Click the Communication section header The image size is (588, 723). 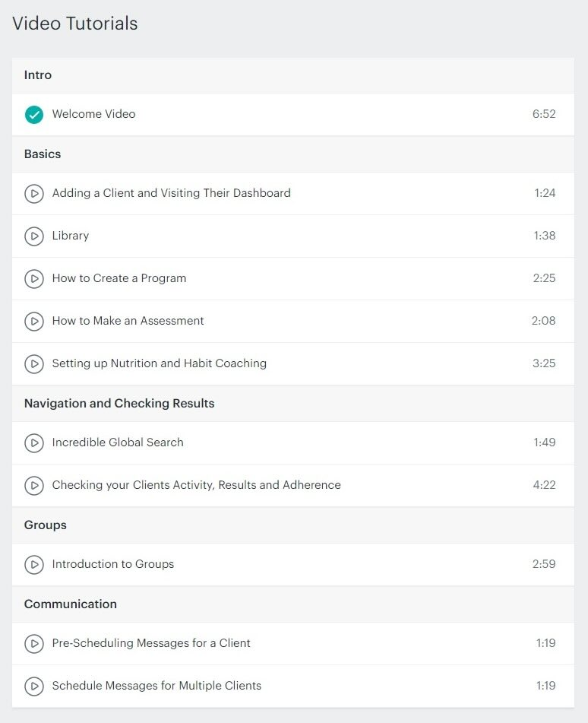pos(71,604)
